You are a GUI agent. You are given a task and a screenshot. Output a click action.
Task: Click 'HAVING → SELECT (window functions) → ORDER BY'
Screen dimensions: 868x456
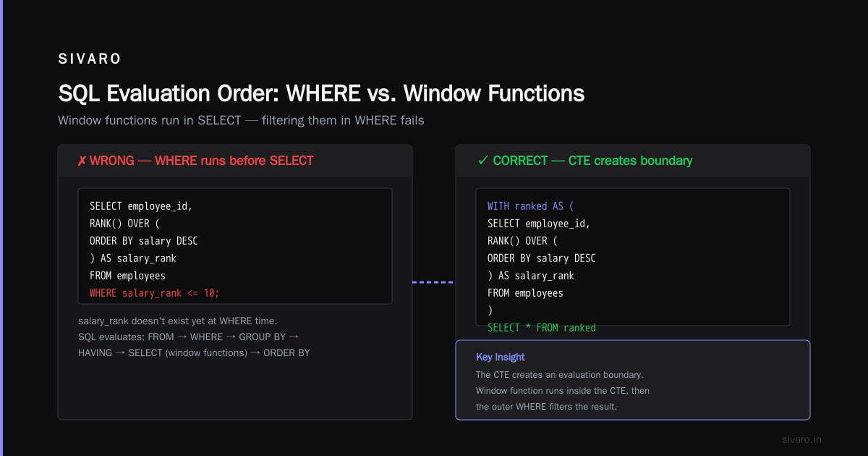click(194, 352)
